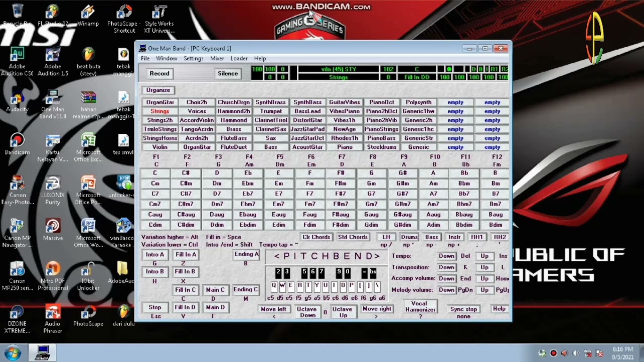
Task: Toggle the RH1 part button
Action: [x=477, y=237]
